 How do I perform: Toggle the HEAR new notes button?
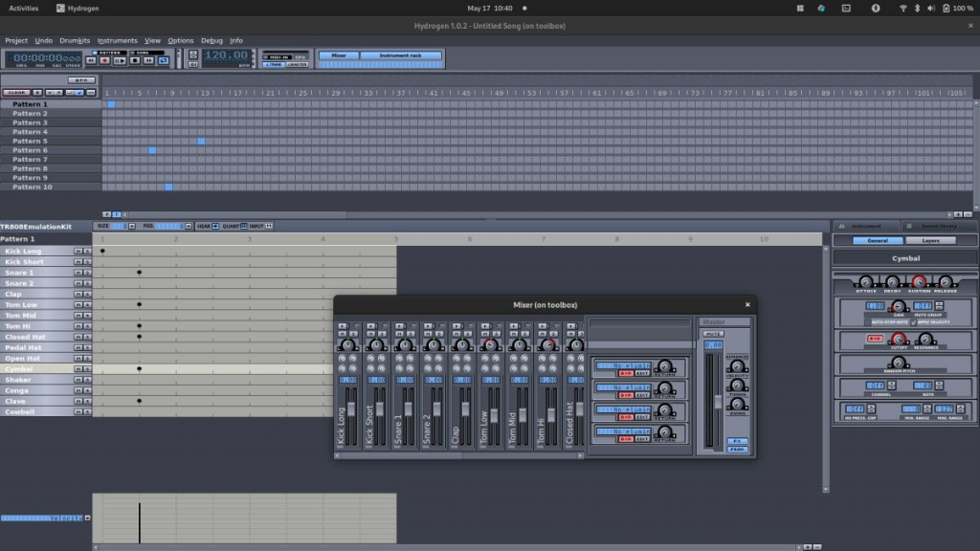215,226
